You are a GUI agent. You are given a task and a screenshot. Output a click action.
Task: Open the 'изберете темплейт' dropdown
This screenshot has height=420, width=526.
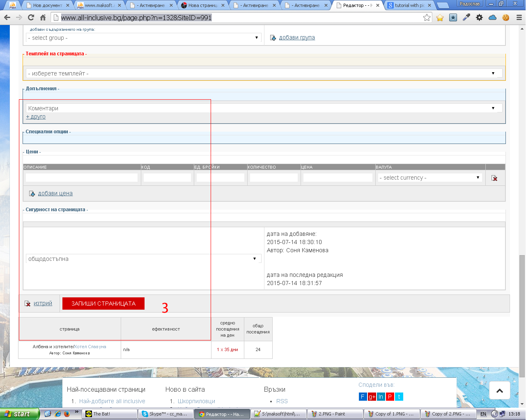coord(264,73)
